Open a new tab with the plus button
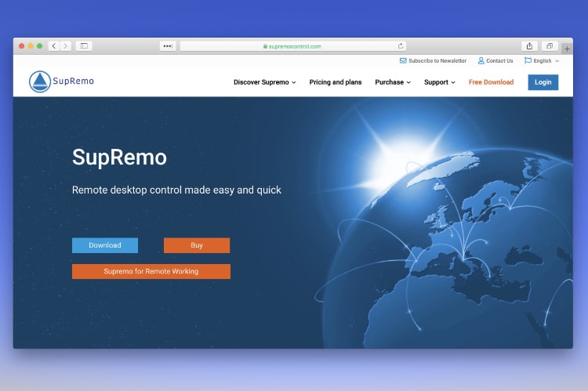 [567, 49]
